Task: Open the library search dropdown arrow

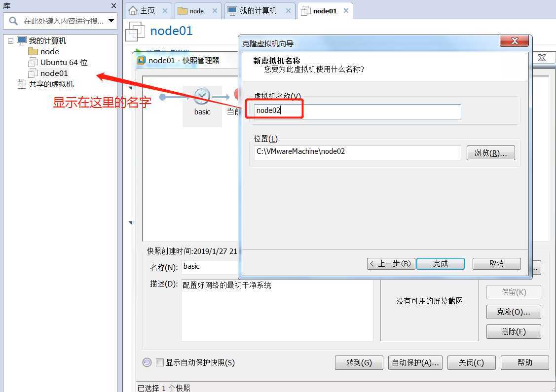Action: 111,21
